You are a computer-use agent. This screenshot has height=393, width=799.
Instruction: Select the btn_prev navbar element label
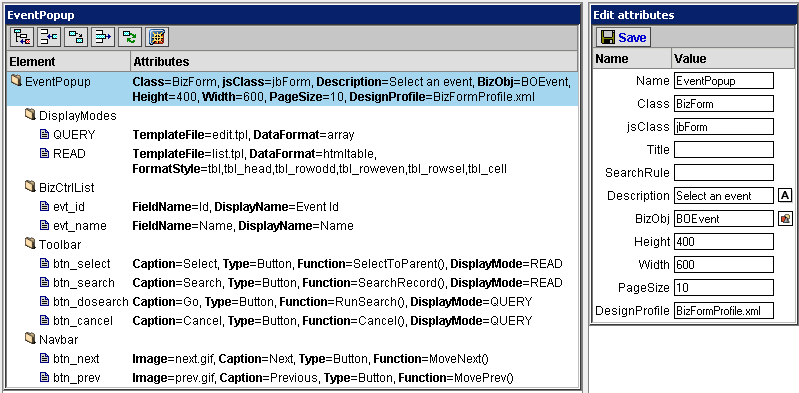pyautogui.click(x=76, y=378)
